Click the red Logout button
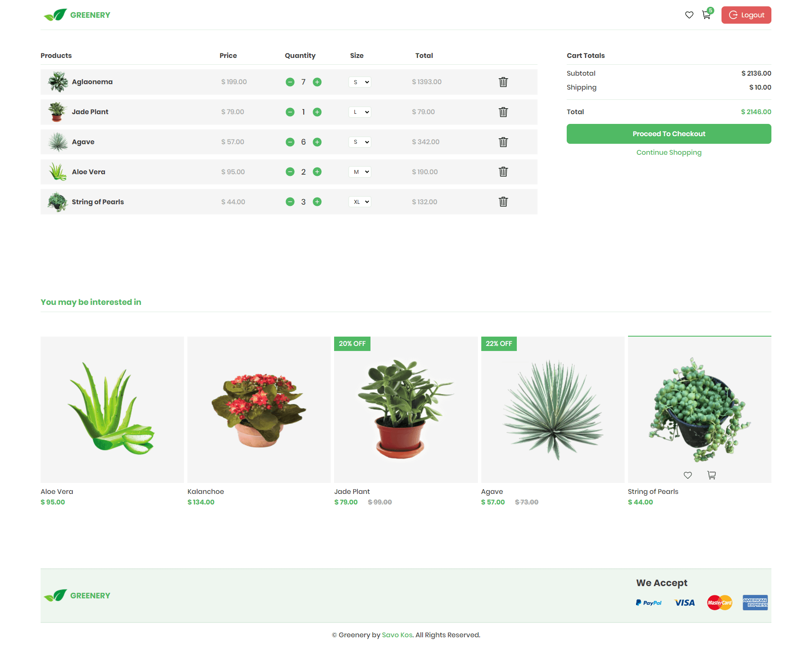 [x=746, y=15]
